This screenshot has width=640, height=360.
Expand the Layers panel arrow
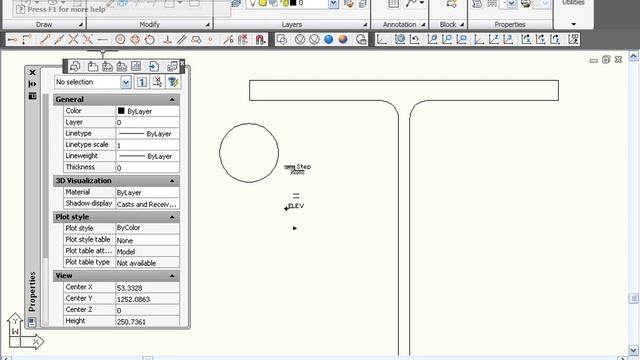coord(365,25)
